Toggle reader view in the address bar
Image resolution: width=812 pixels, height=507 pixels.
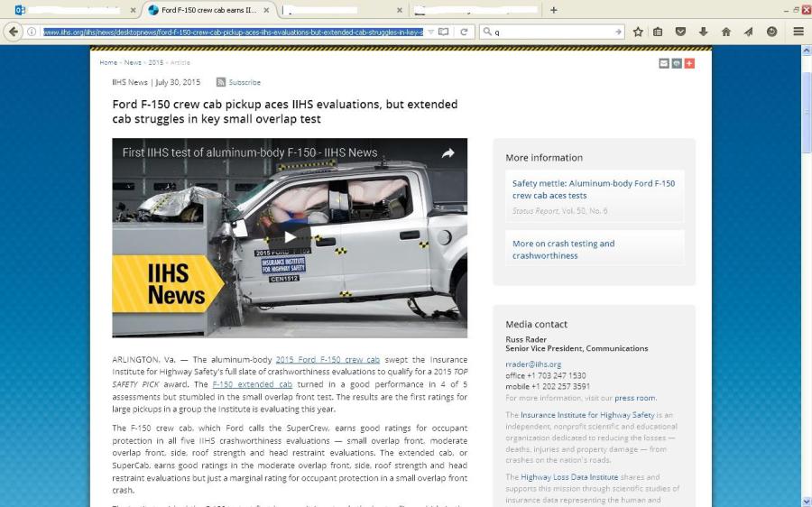(444, 32)
